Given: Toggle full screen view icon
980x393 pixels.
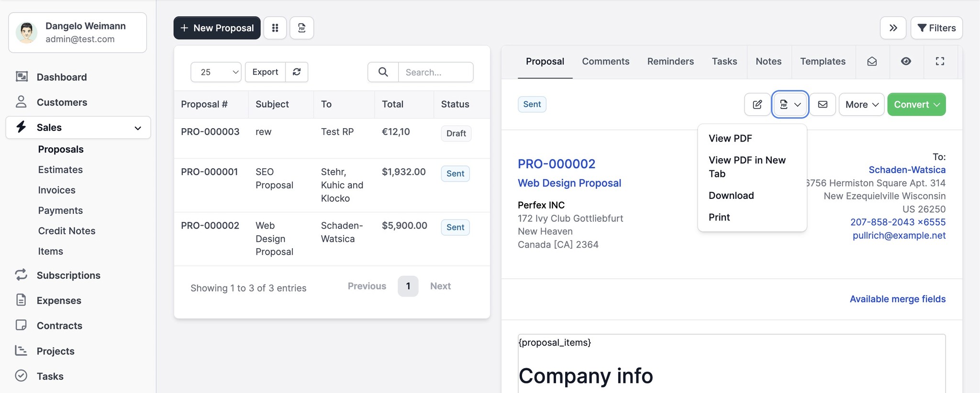Looking at the screenshot, I should pos(940,62).
